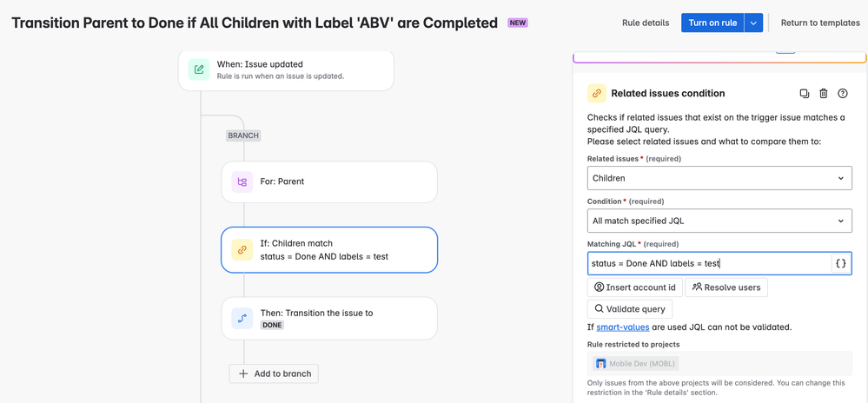Click the For: Parent branch icon
The image size is (868, 403).
pyautogui.click(x=242, y=182)
